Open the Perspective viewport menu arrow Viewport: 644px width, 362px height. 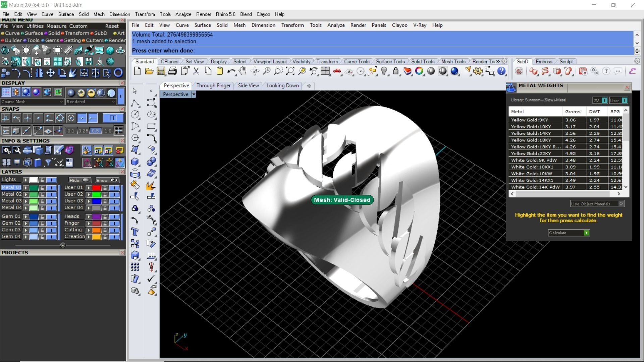tap(194, 95)
